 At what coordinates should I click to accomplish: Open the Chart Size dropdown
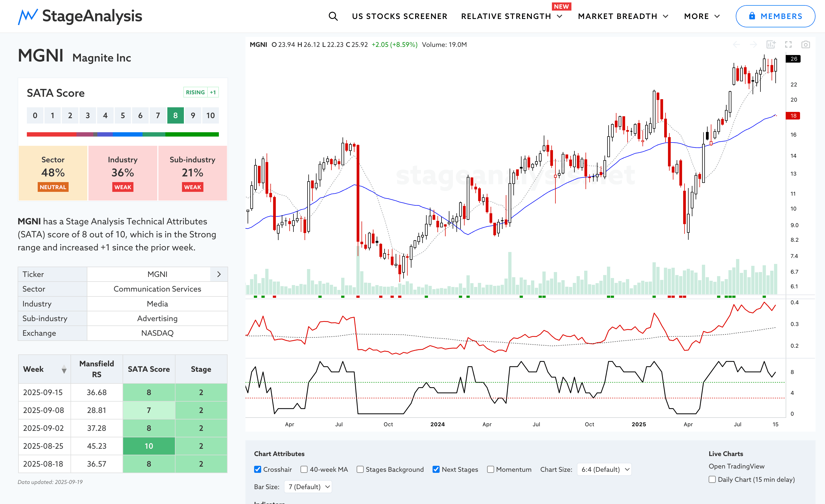pyautogui.click(x=604, y=469)
